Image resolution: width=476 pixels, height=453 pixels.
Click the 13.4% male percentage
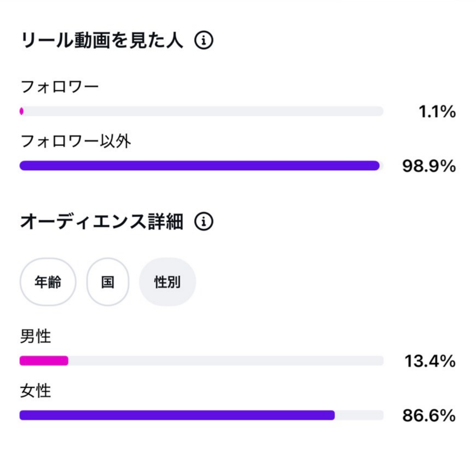(x=430, y=361)
